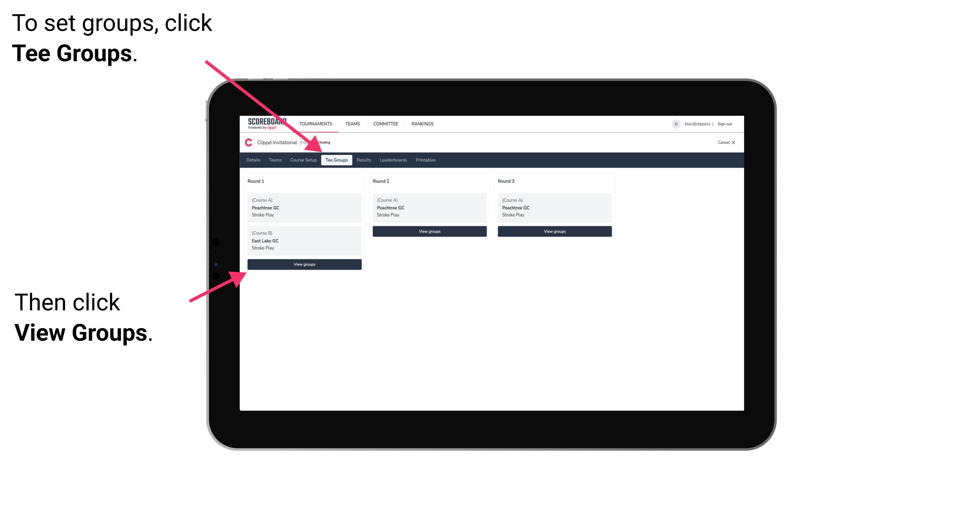The width and height of the screenshot is (980, 527).
Task: Click the East Lake GC Course B card
Action: click(304, 240)
